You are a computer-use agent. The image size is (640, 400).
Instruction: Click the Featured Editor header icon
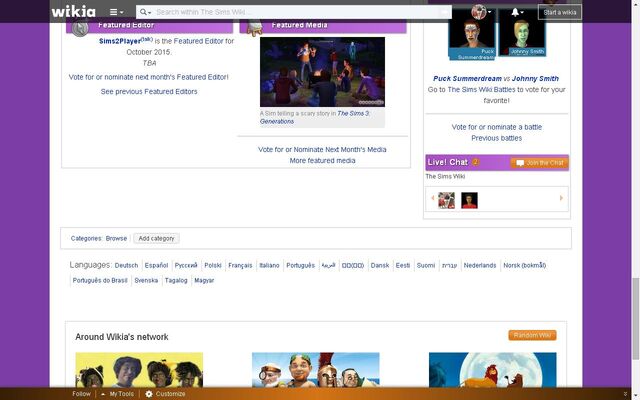pos(80,28)
